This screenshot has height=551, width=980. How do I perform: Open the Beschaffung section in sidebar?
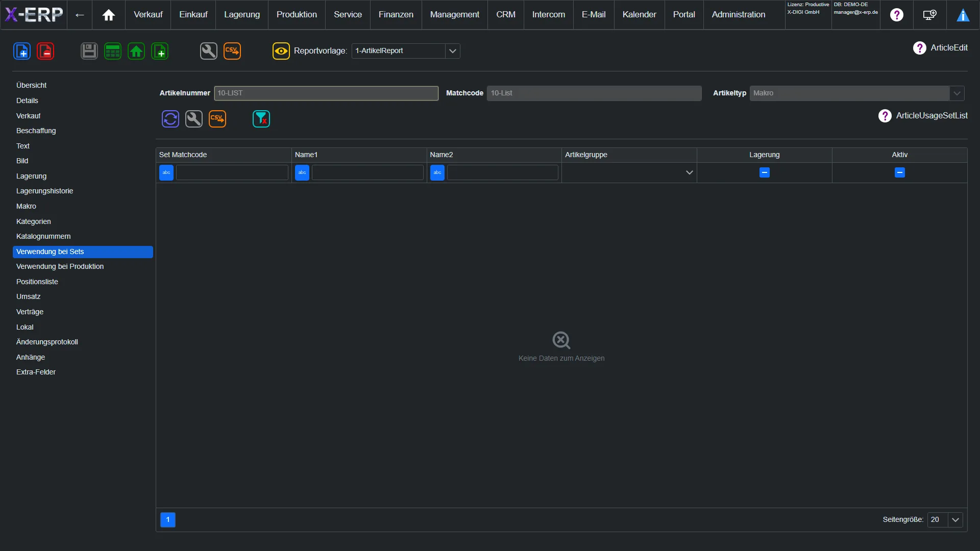pyautogui.click(x=83, y=131)
